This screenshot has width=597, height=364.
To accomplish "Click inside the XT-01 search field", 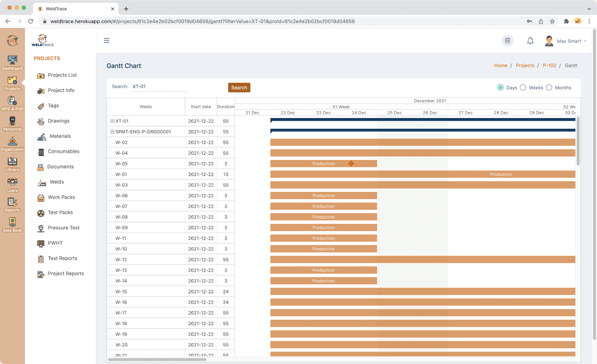I will pos(158,86).
